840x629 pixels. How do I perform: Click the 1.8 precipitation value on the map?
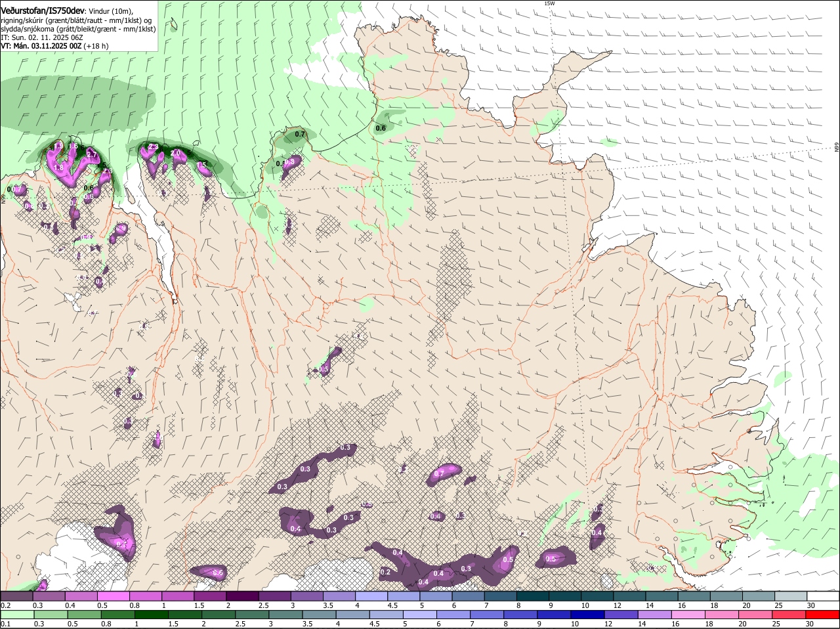pyautogui.click(x=58, y=168)
